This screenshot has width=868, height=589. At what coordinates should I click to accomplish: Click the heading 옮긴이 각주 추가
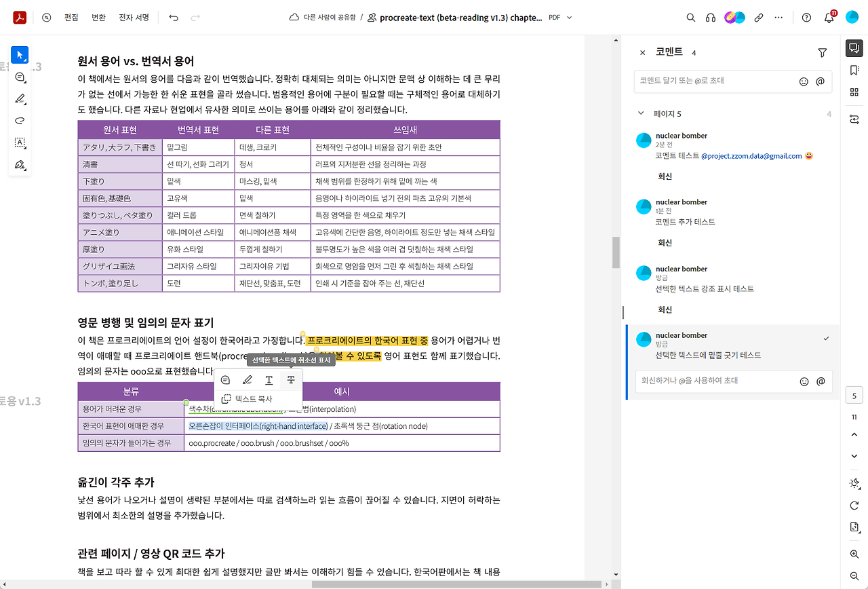116,482
